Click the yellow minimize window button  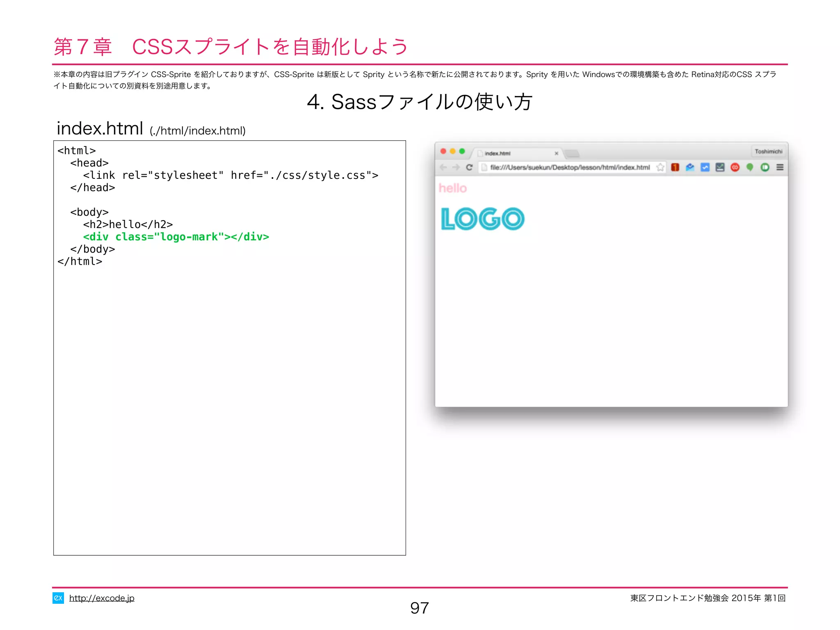[453, 151]
